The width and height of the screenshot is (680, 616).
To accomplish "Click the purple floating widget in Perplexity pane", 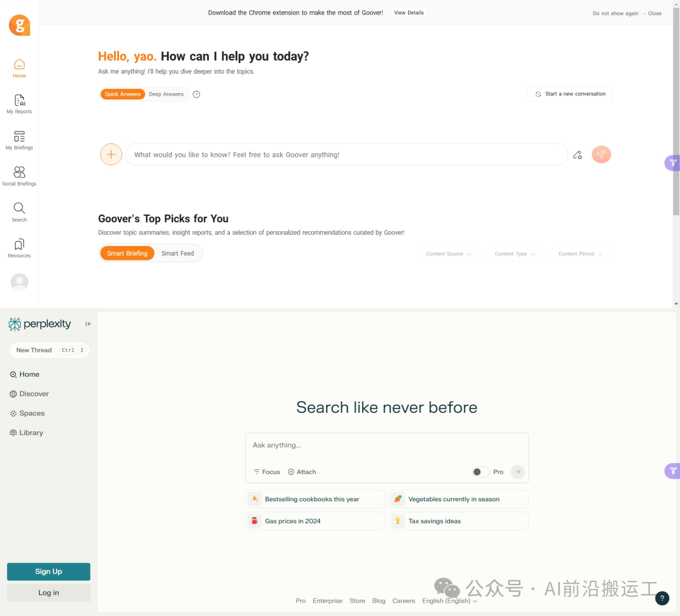I will pyautogui.click(x=672, y=471).
